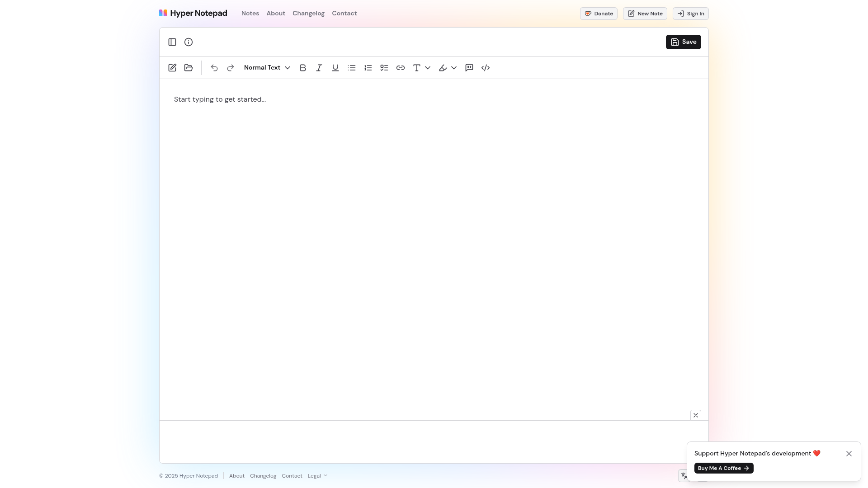Toggle underline formatting
Viewport: 868px width, 488px height.
click(x=335, y=68)
